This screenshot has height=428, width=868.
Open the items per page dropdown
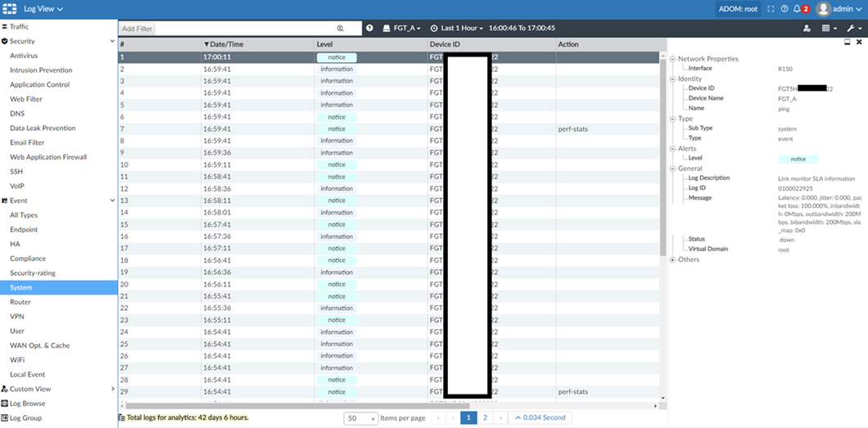tap(361, 418)
